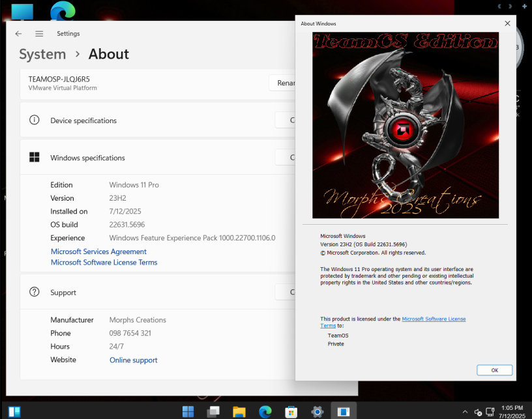The image size is (532, 419).
Task: Click 'Version 23H2 (OS Build 22631.5696)' in dialog
Action: [364, 244]
